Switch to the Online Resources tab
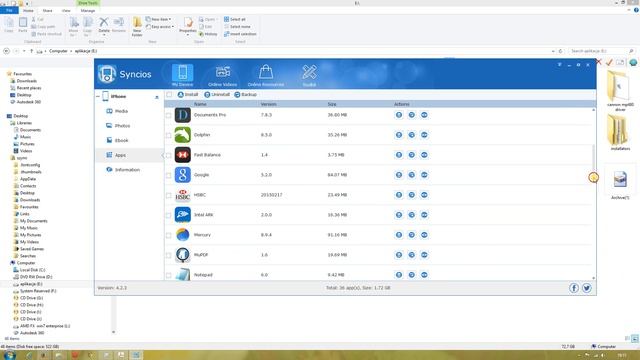 point(266,75)
